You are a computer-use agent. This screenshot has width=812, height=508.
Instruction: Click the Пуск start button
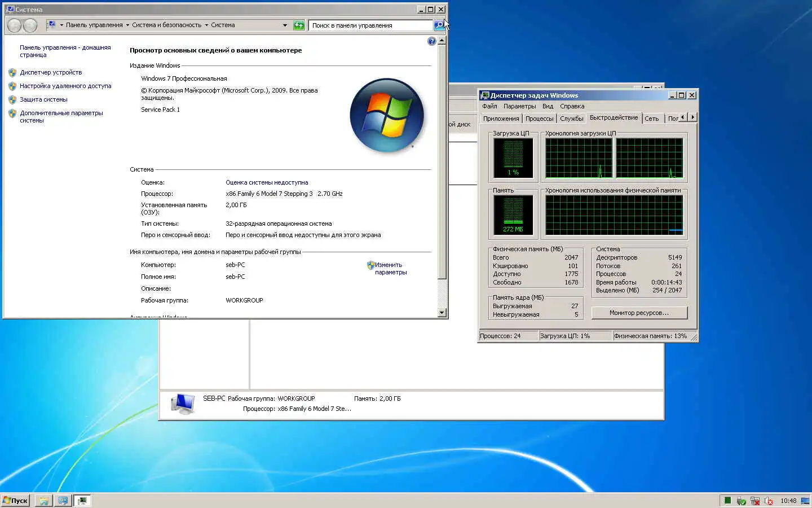(x=15, y=501)
